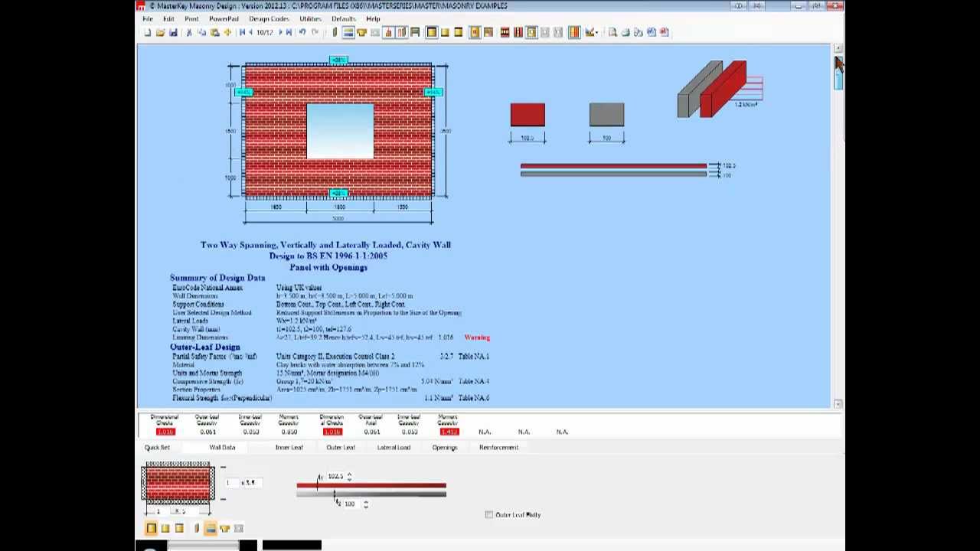Click the New file toolbar icon
The height and width of the screenshot is (551, 980).
click(x=147, y=32)
